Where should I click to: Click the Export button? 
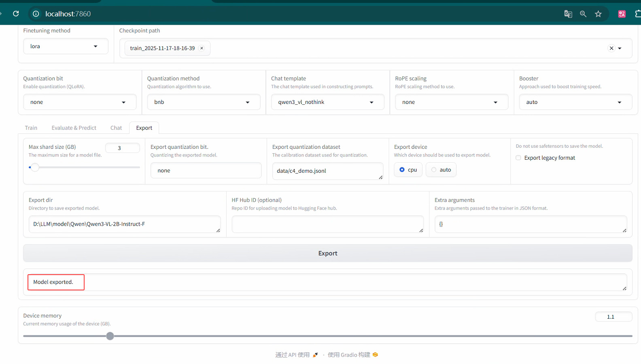tap(327, 253)
